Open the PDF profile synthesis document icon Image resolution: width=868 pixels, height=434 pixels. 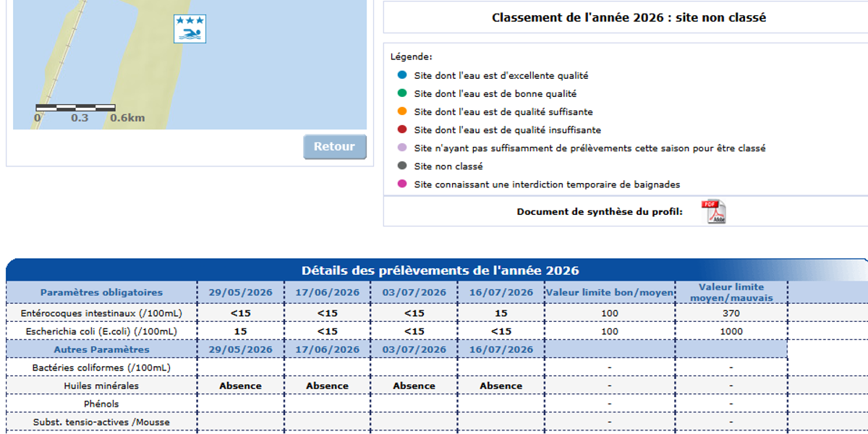click(x=713, y=211)
